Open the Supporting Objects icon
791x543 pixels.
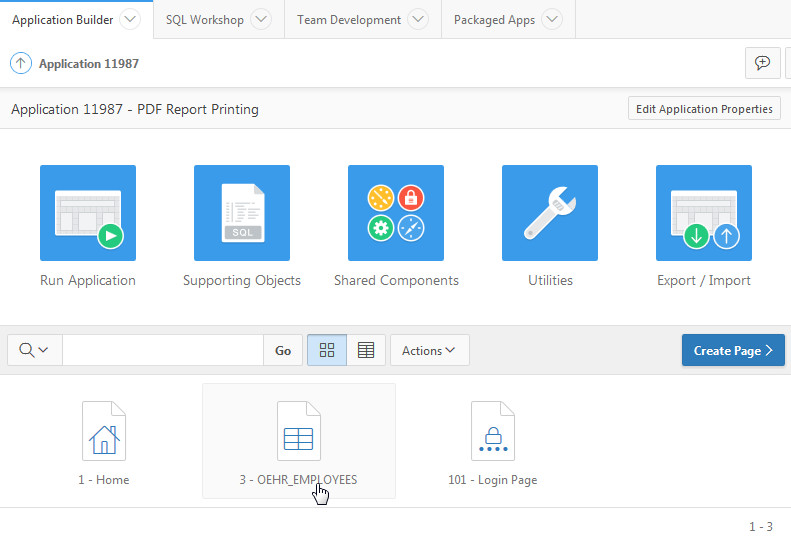click(242, 213)
